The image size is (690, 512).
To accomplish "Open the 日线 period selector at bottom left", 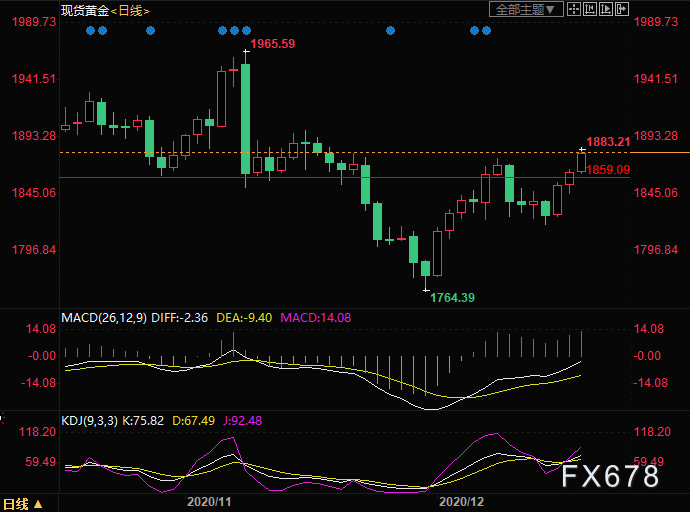I will [23, 504].
